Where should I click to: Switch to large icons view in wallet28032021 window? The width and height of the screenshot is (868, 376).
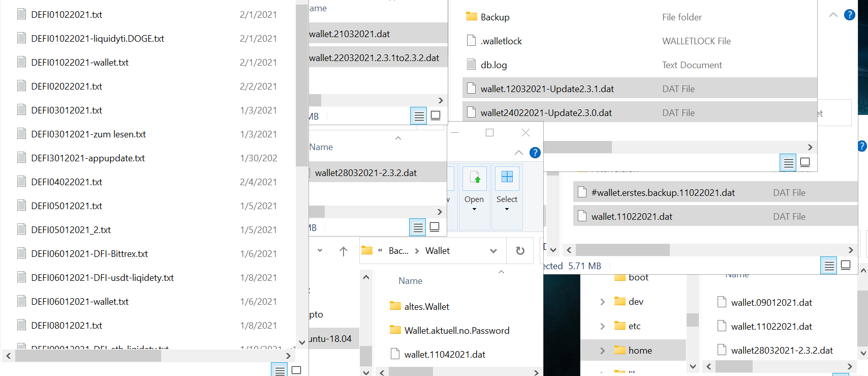[x=435, y=227]
